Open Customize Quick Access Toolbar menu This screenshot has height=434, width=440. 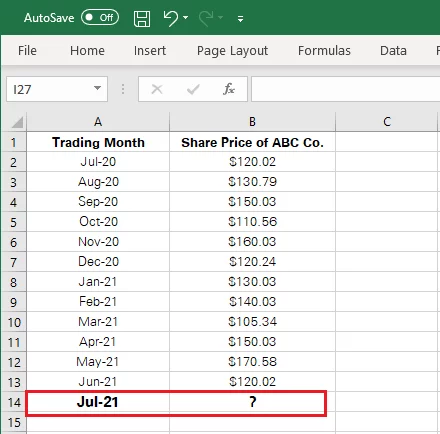(x=240, y=19)
